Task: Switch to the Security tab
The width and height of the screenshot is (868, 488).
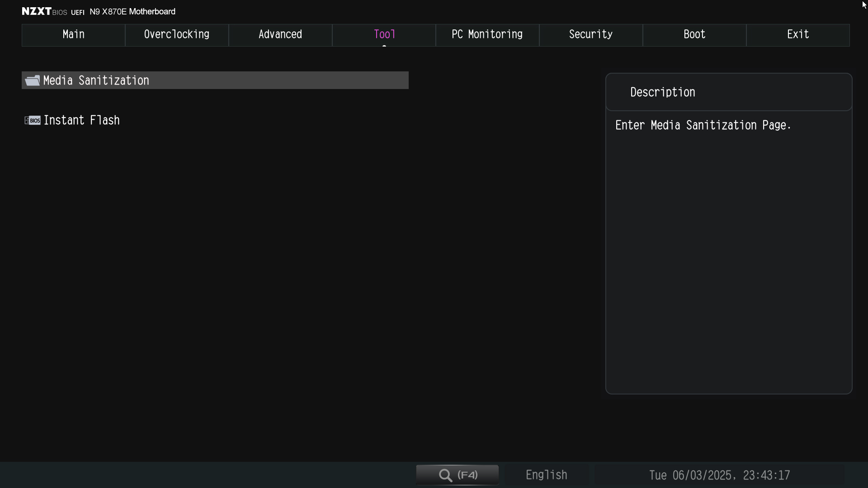Action: pyautogui.click(x=591, y=35)
